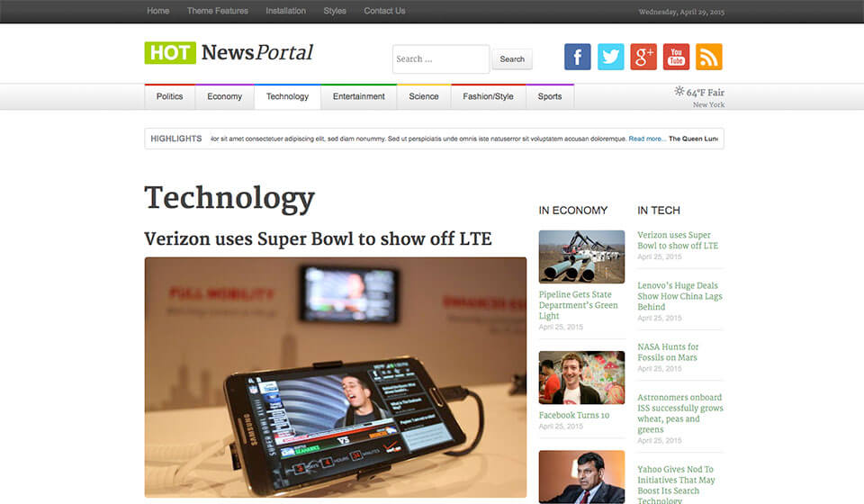Open The Queen highlight headline

click(693, 139)
